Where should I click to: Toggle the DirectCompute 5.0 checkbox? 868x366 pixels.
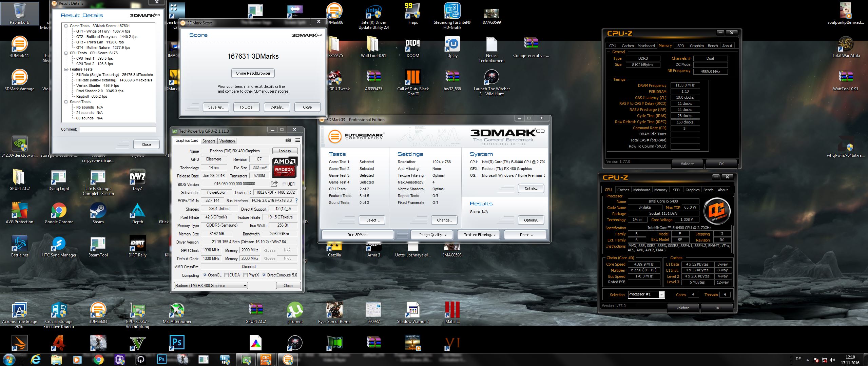point(264,275)
